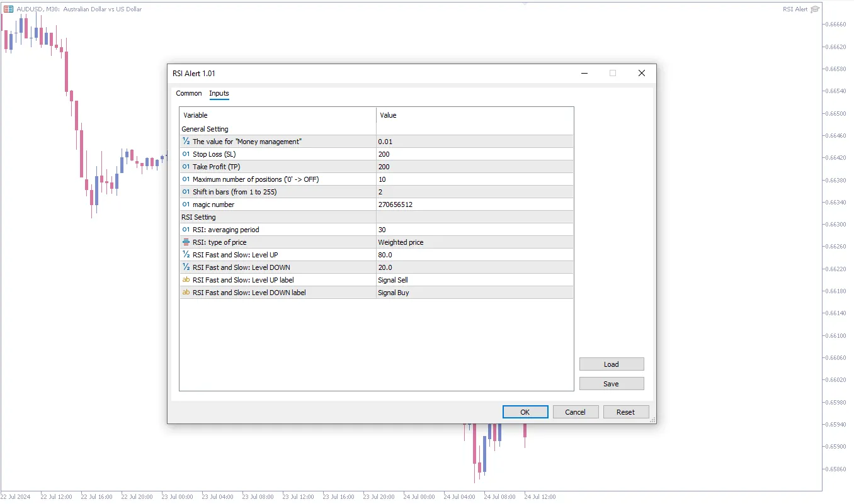
Task: Edit the Take Profit value 200
Action: click(x=474, y=167)
